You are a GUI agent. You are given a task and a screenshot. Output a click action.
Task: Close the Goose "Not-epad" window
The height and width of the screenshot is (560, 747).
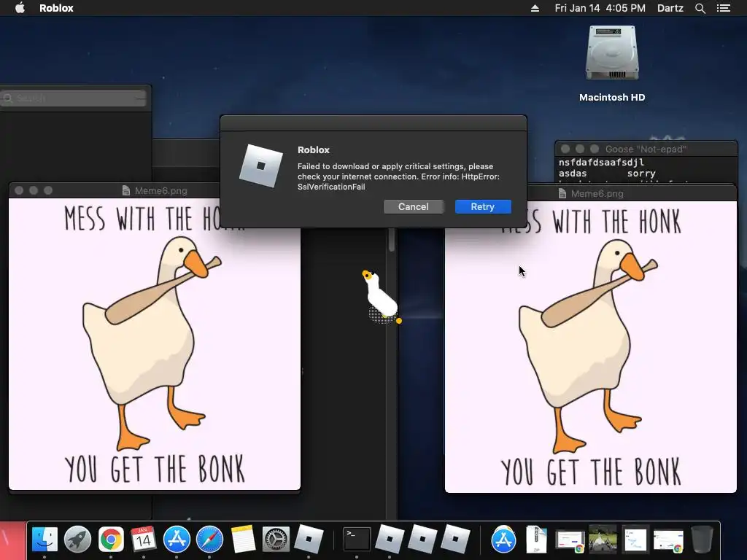[x=565, y=149]
